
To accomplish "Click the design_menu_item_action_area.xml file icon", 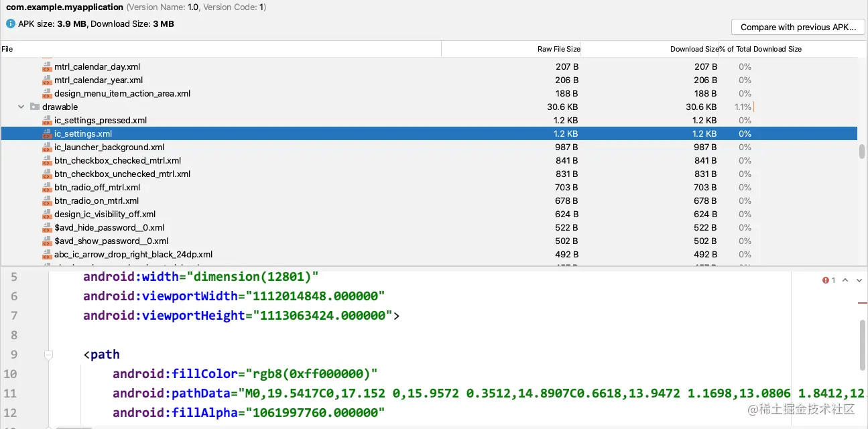I will (x=47, y=93).
